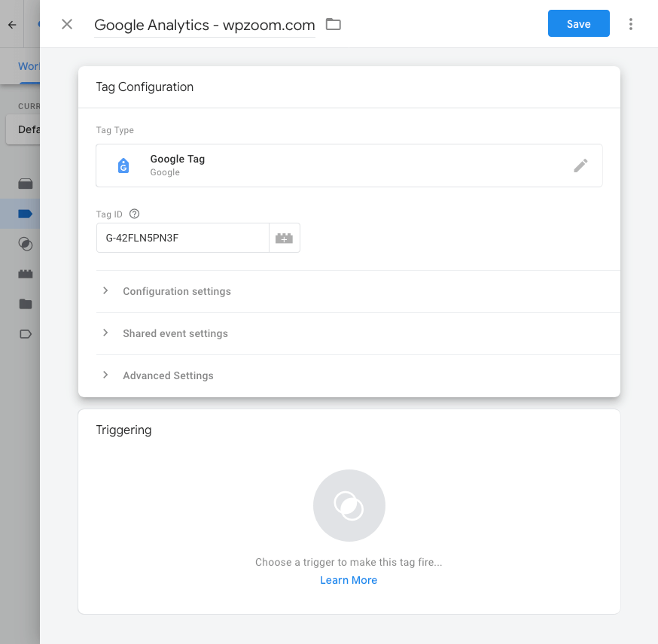Click the Tag Configuration heading
Viewport: 658px width, 644px height.
(x=145, y=87)
